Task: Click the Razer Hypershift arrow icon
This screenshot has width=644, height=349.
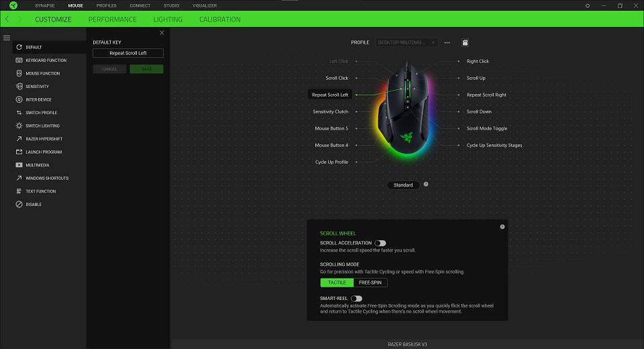Action: [19, 138]
